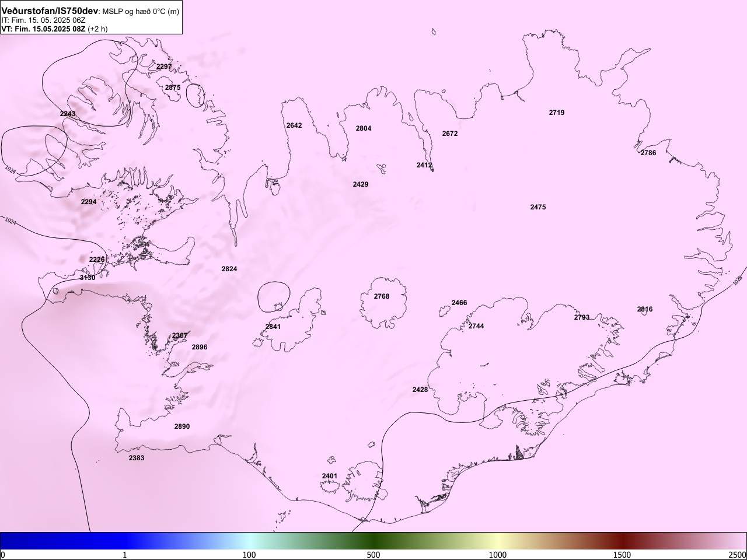Click the color scale label 100
Viewport: 747px width, 560px height.
(x=249, y=554)
